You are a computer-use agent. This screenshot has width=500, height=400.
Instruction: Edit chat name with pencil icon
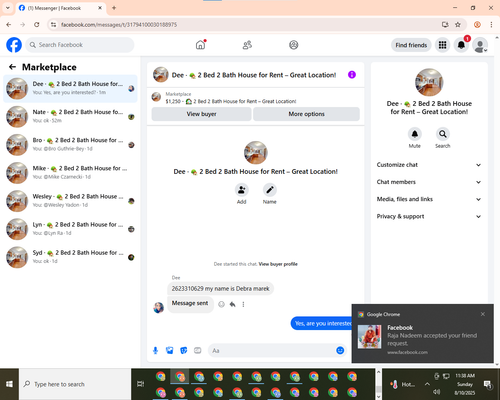coord(270,190)
